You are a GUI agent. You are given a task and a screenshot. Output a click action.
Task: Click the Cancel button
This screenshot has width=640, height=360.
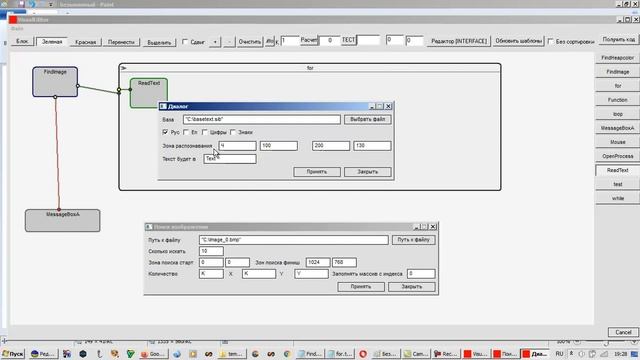tap(623, 332)
